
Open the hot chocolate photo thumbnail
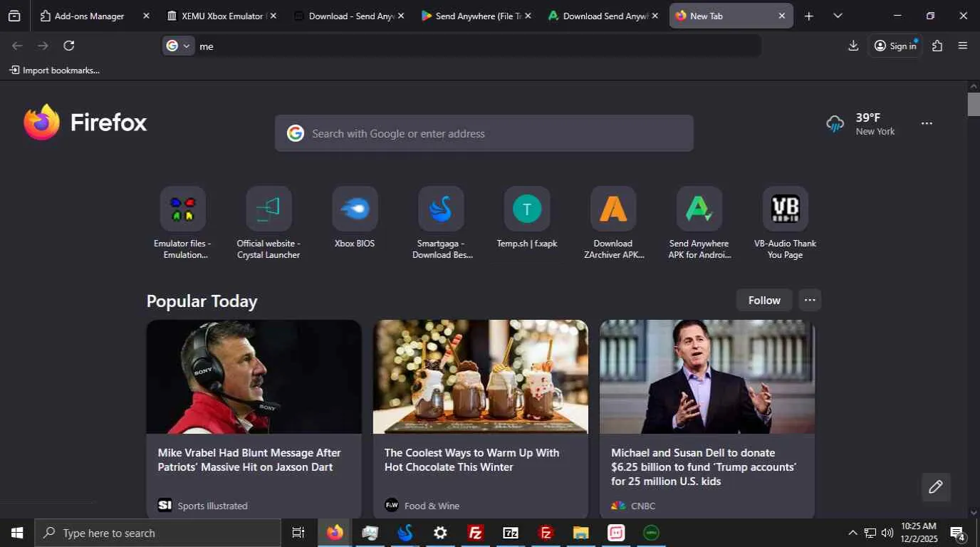(481, 377)
